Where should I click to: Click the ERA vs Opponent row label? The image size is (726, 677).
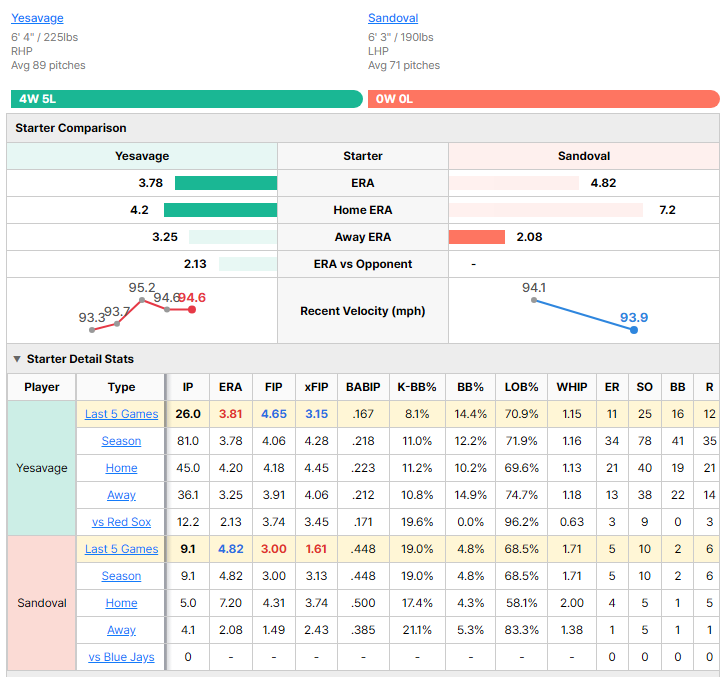click(363, 264)
